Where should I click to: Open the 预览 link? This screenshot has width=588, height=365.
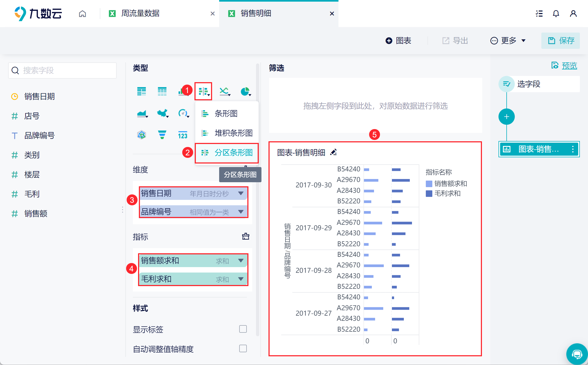569,66
